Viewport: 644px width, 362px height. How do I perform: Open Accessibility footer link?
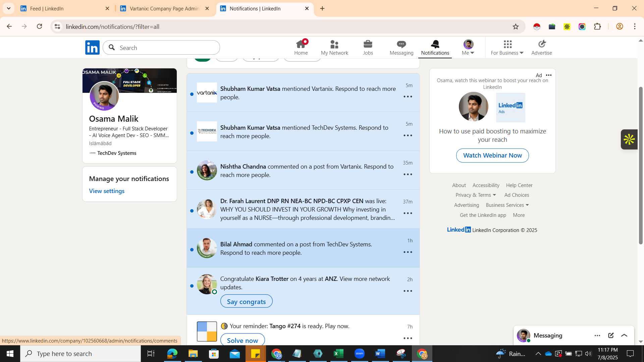pos(486,185)
